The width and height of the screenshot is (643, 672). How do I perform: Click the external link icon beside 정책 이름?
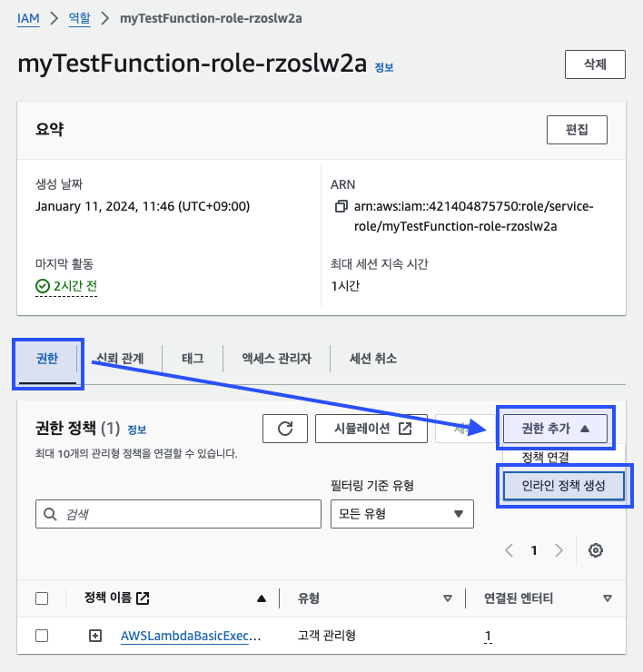pyautogui.click(x=143, y=598)
